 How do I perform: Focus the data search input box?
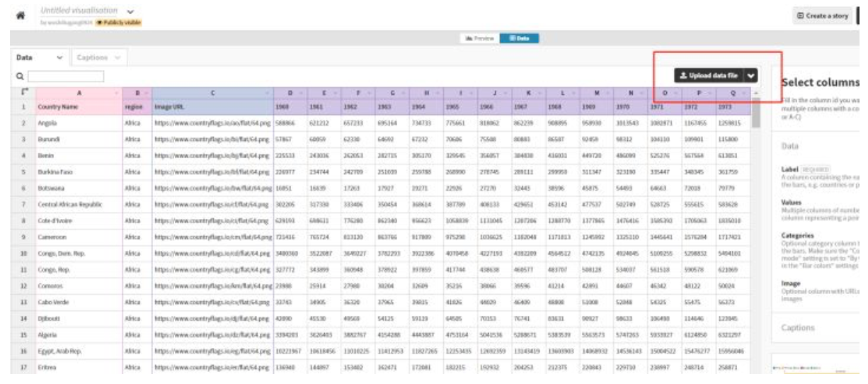(66, 76)
